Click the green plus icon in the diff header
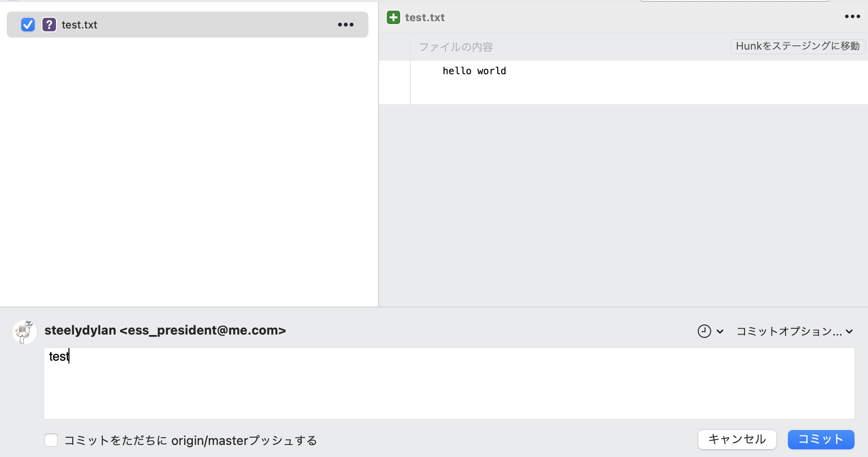 tap(394, 17)
